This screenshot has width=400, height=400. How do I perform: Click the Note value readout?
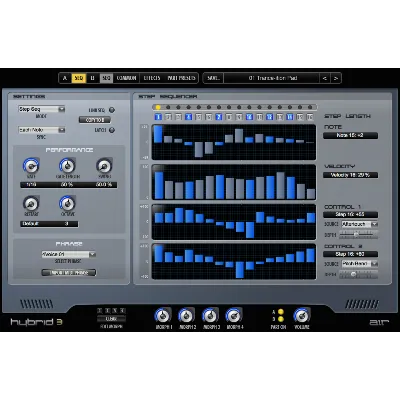pyautogui.click(x=350, y=135)
